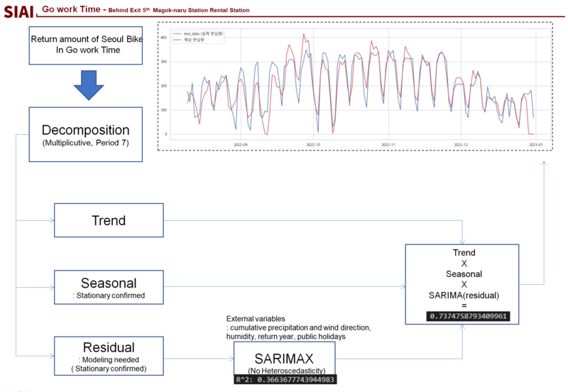This screenshot has width=568, height=392.
Task: Select the blue test_data legend line
Action: click(178, 33)
